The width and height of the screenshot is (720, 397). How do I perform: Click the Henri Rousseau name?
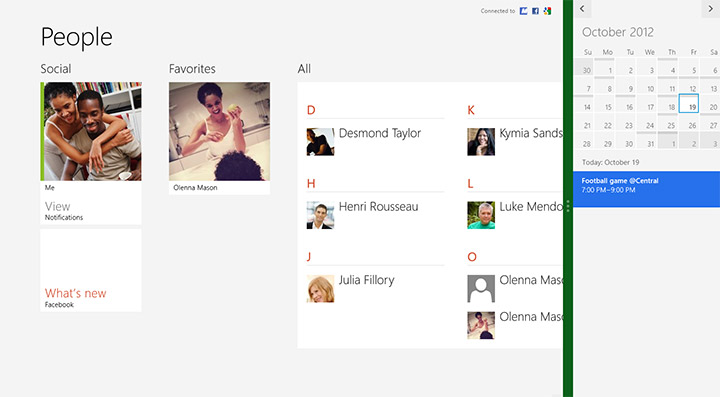(378, 207)
